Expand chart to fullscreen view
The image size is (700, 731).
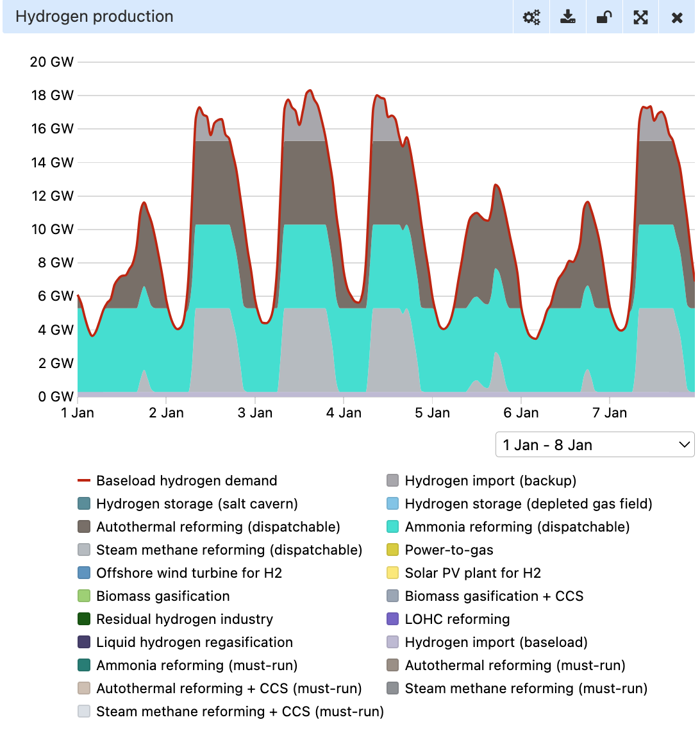click(x=641, y=17)
